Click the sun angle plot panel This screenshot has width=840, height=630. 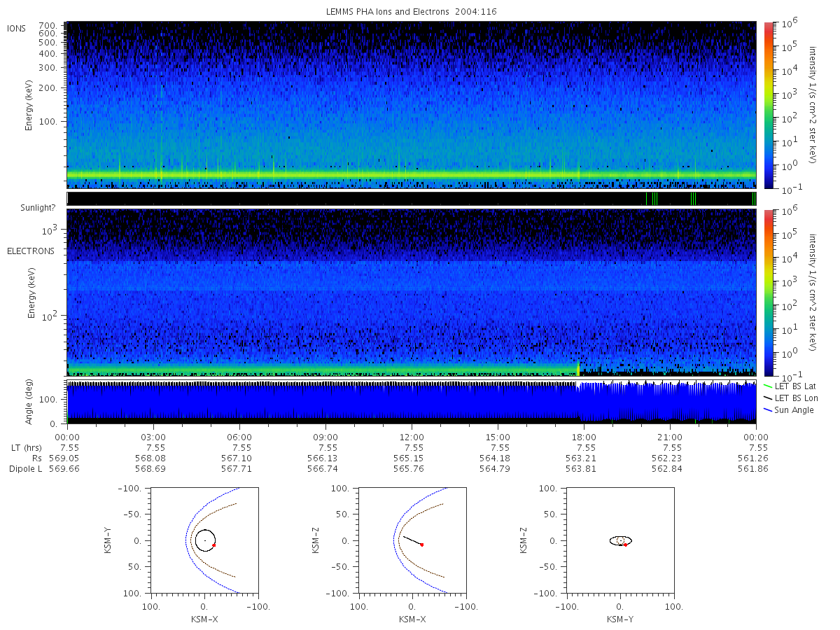pyautogui.click(x=412, y=402)
